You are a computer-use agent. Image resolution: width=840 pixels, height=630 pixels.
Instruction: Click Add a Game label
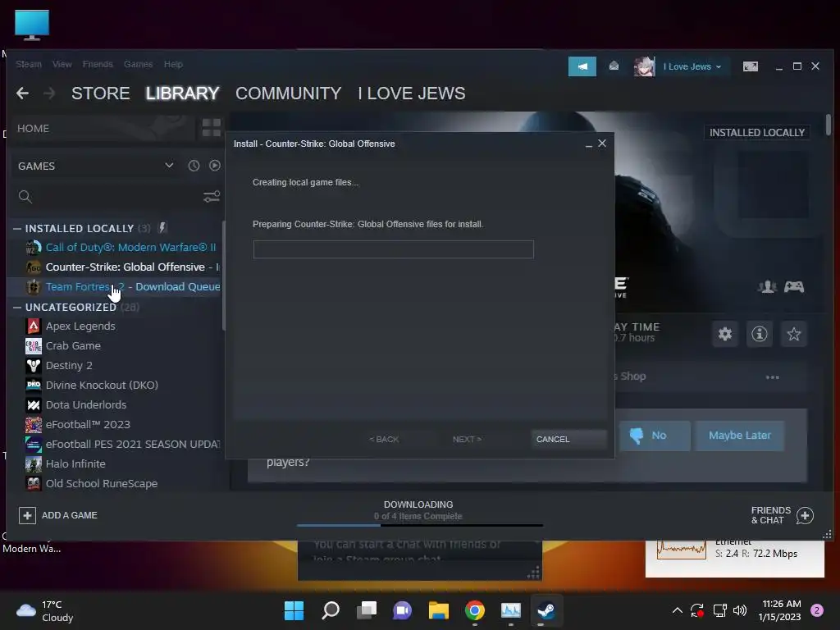(x=70, y=515)
